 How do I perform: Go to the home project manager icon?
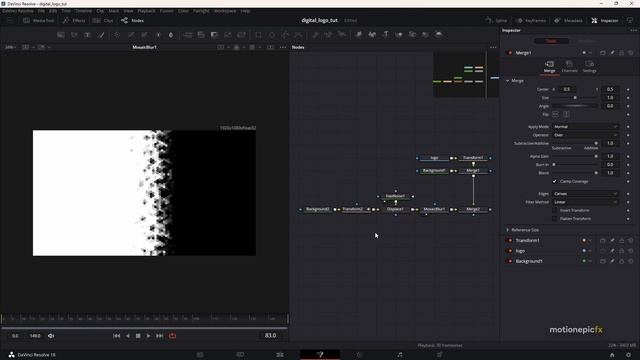(612, 355)
